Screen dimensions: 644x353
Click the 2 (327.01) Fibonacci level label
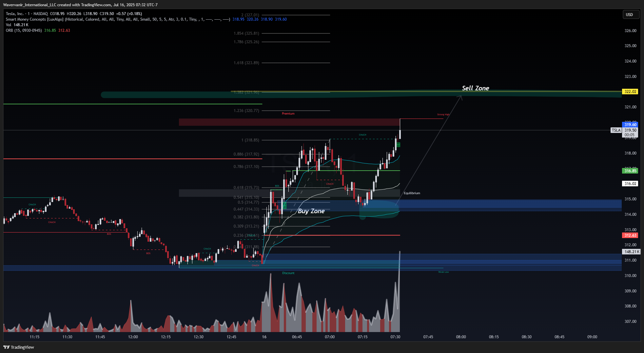point(250,15)
